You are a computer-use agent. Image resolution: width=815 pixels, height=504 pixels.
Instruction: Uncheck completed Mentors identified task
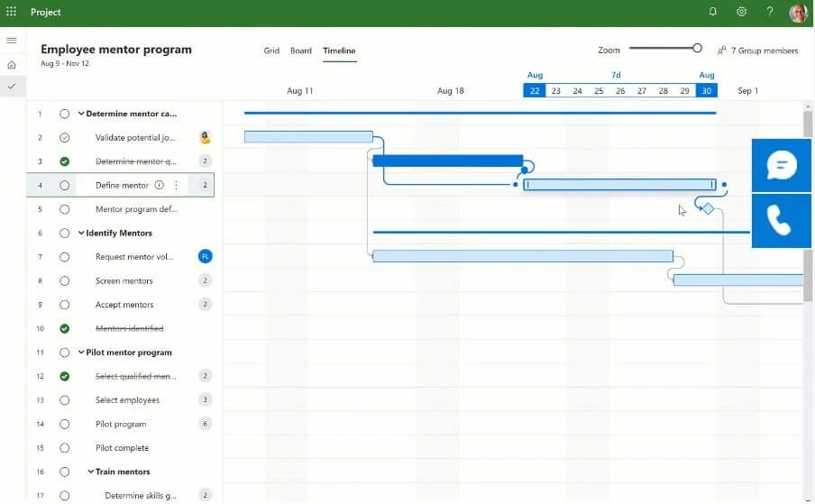64,328
